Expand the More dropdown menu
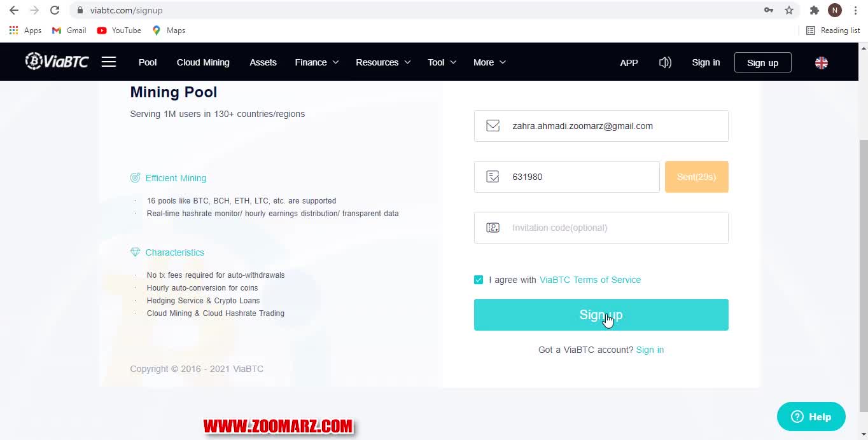Screen dimensions: 868x440 (489, 62)
